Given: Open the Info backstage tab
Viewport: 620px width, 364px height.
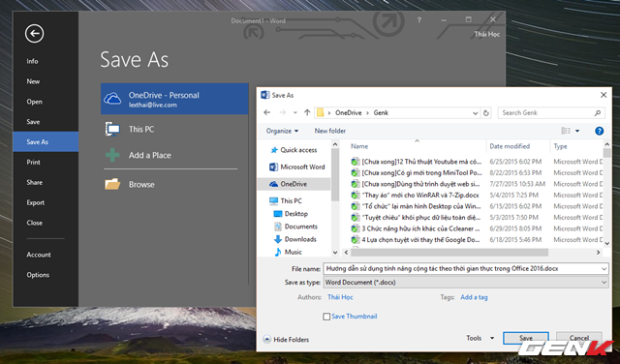Looking at the screenshot, I should [32, 61].
